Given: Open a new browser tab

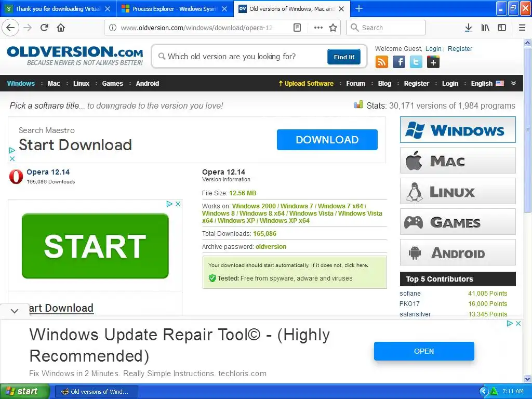Looking at the screenshot, I should 358,8.
